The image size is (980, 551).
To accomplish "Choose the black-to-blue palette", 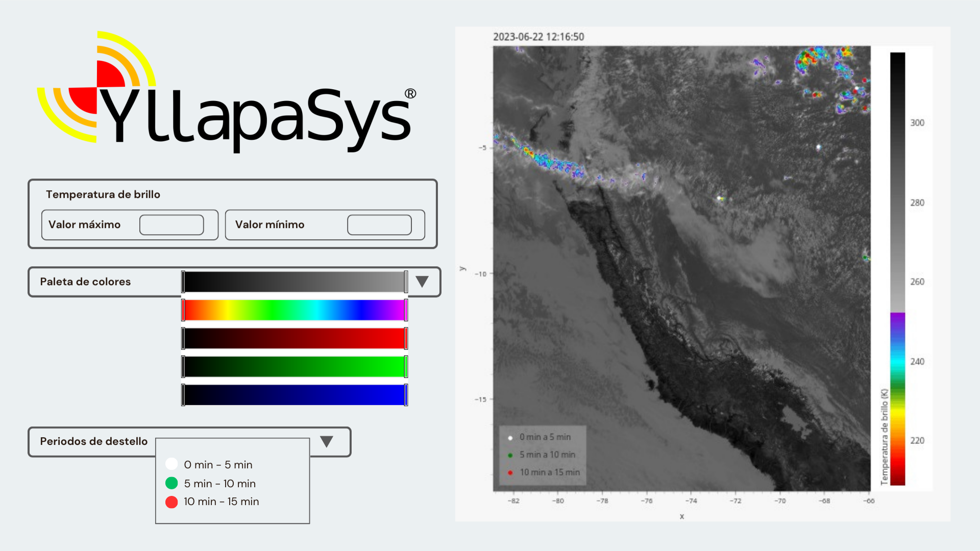I will (295, 395).
